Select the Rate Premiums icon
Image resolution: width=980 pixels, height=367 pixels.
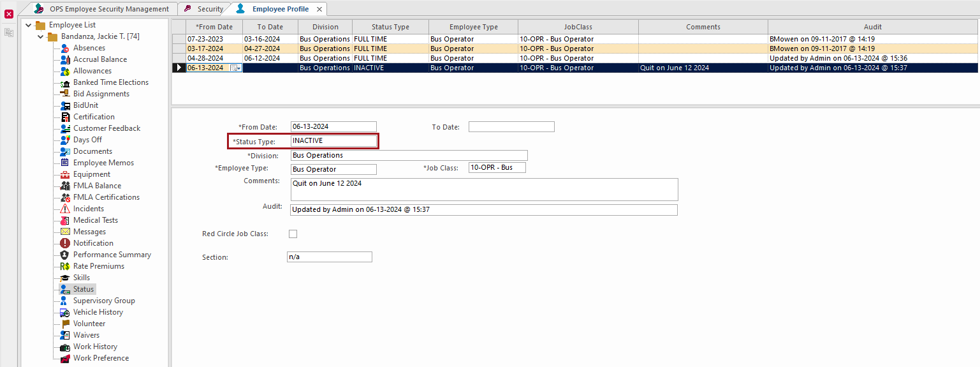tap(65, 266)
